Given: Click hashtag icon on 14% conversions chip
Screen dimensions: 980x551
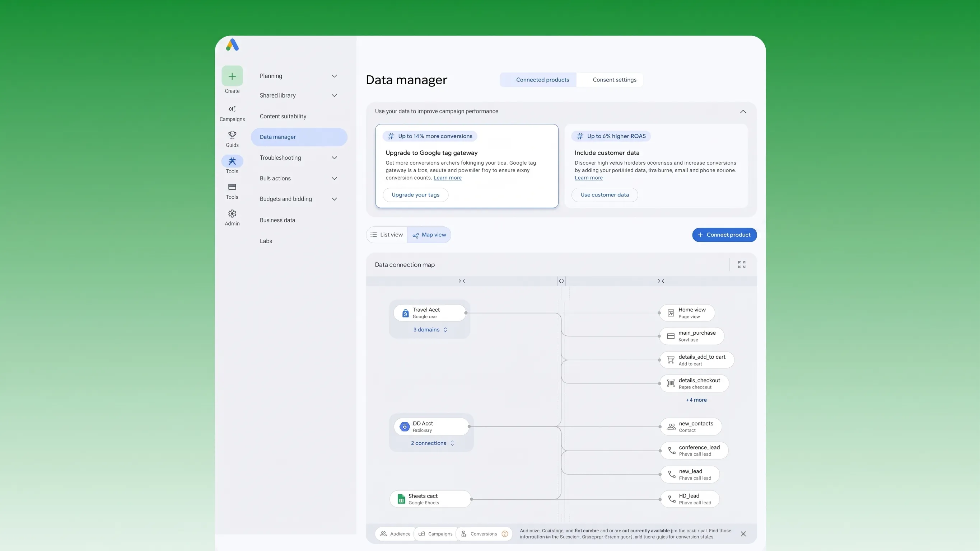Looking at the screenshot, I should [391, 136].
